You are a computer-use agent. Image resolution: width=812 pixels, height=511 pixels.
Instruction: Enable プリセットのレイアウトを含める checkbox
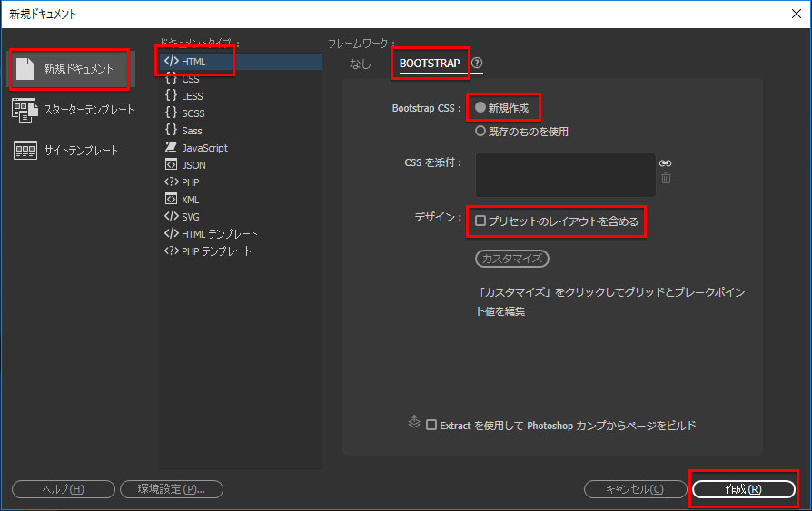pos(480,221)
